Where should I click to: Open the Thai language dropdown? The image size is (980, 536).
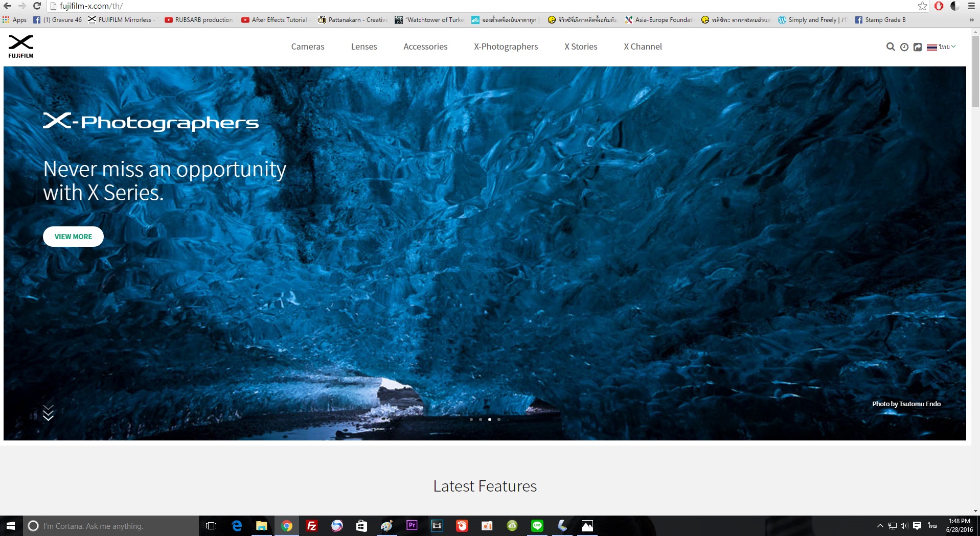coord(941,47)
